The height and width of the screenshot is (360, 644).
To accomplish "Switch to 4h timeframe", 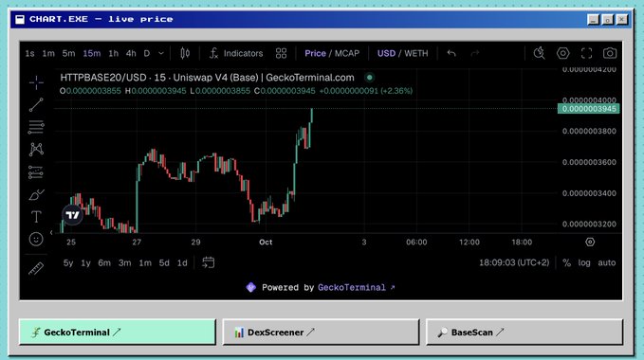I will [x=131, y=53].
